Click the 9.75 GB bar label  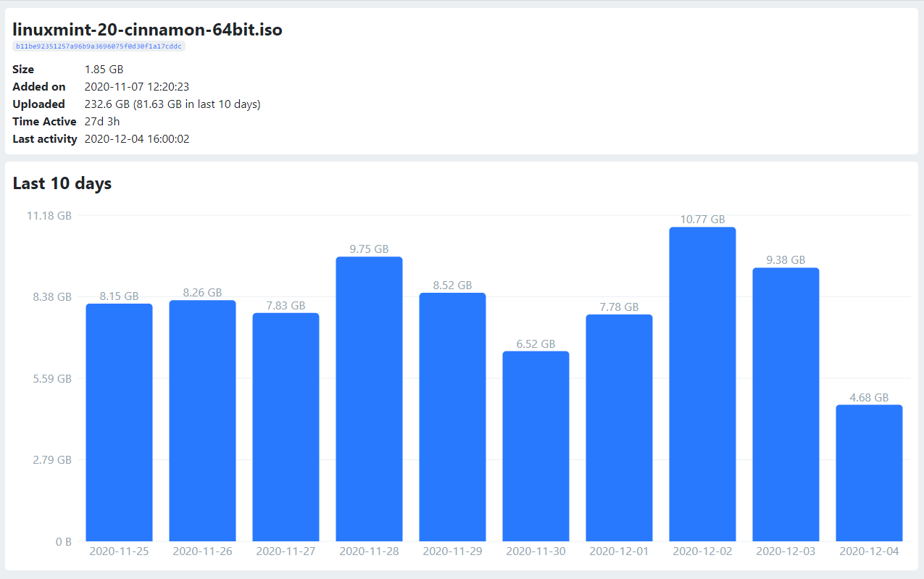click(369, 249)
